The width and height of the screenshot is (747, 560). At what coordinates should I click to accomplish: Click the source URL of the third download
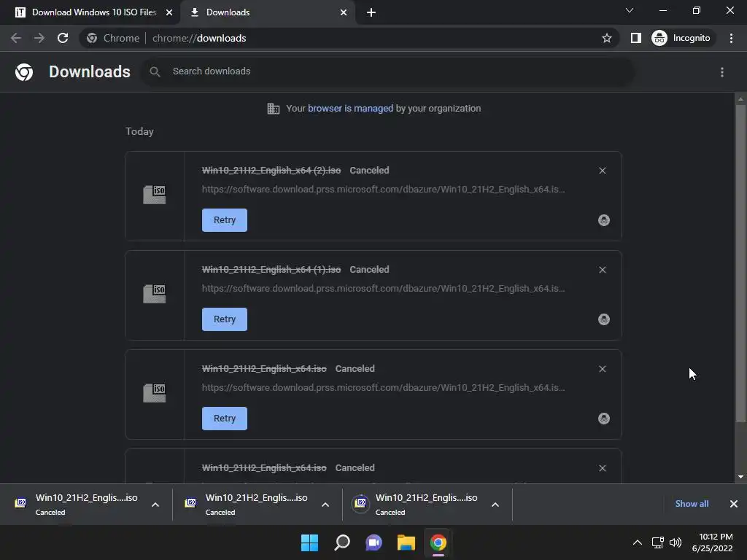pyautogui.click(x=383, y=387)
